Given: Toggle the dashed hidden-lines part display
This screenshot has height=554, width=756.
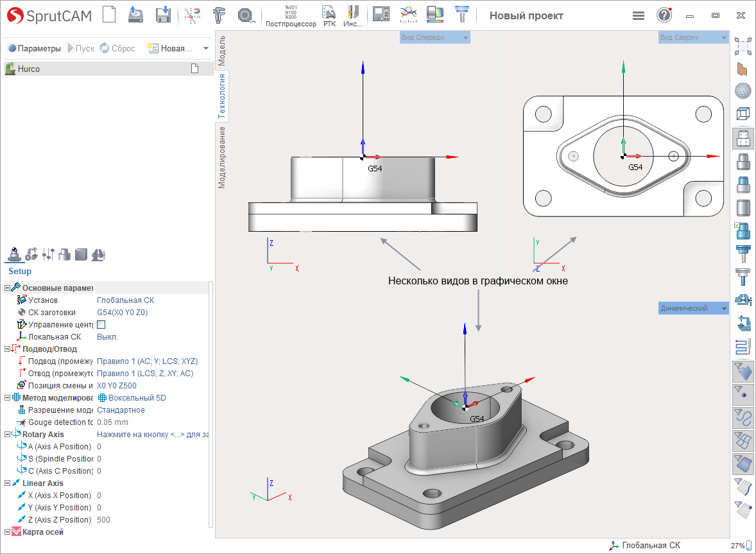Looking at the screenshot, I should coord(743,139).
